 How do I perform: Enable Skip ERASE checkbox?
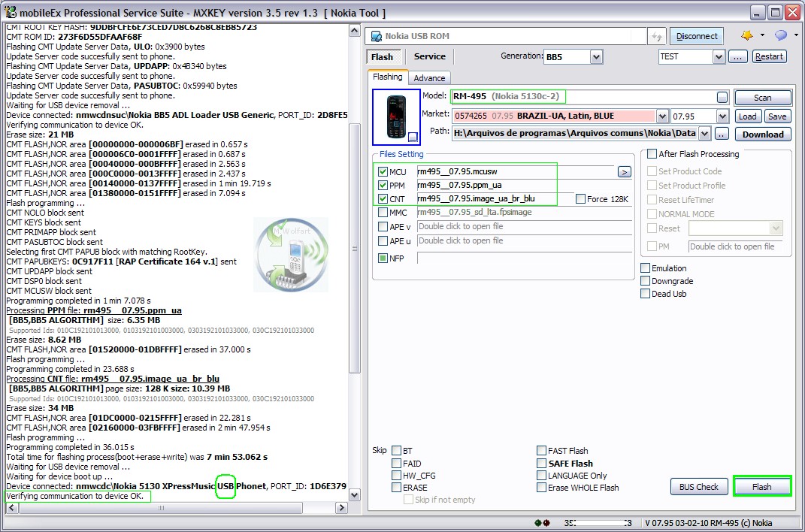click(x=396, y=488)
